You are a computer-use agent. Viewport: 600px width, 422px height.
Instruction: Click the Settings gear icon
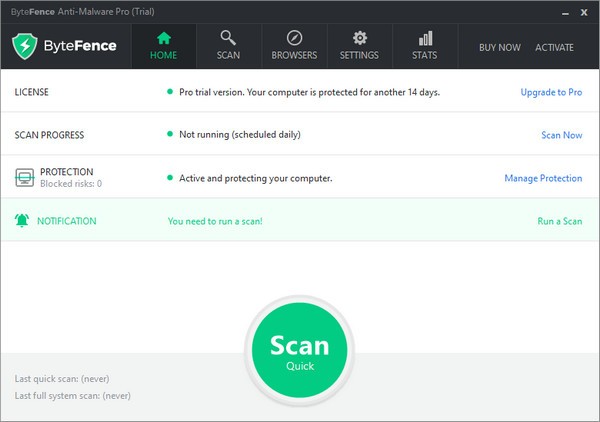coord(360,38)
